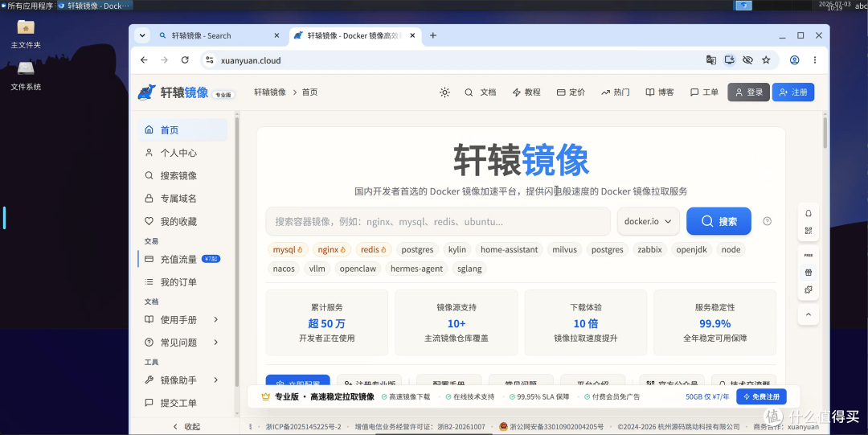Open the tab search dropdown arrow
Screen dimensions: 868x435
pyautogui.click(x=142, y=35)
